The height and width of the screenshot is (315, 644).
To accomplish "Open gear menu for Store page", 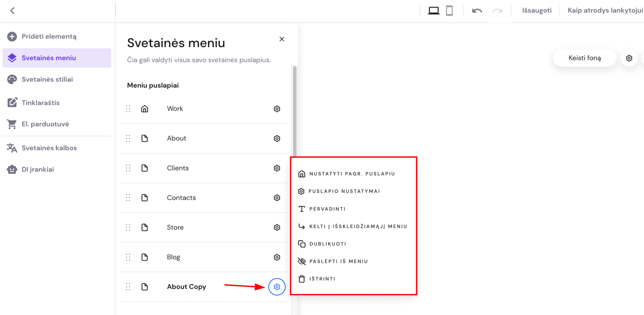I will (x=277, y=227).
